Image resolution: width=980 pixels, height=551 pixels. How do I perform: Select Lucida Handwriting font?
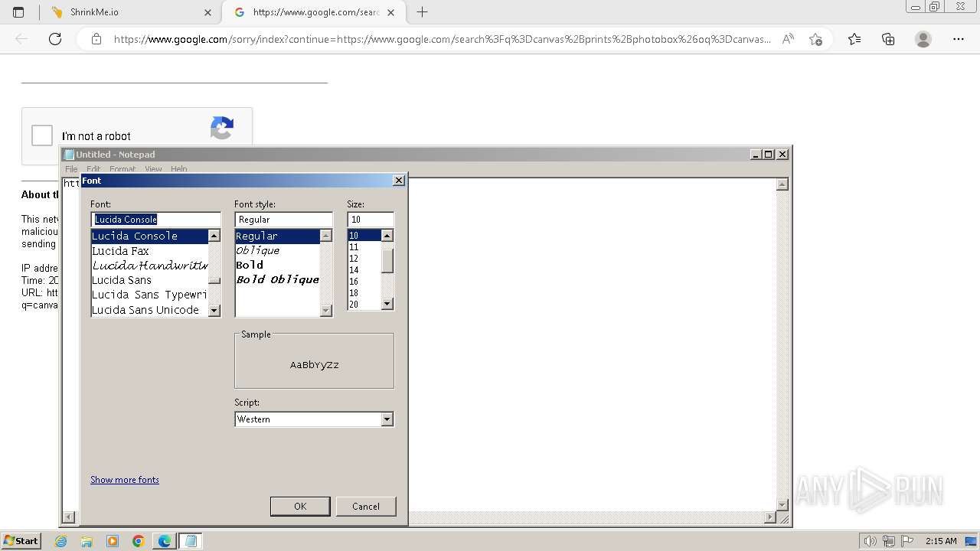[149, 266]
